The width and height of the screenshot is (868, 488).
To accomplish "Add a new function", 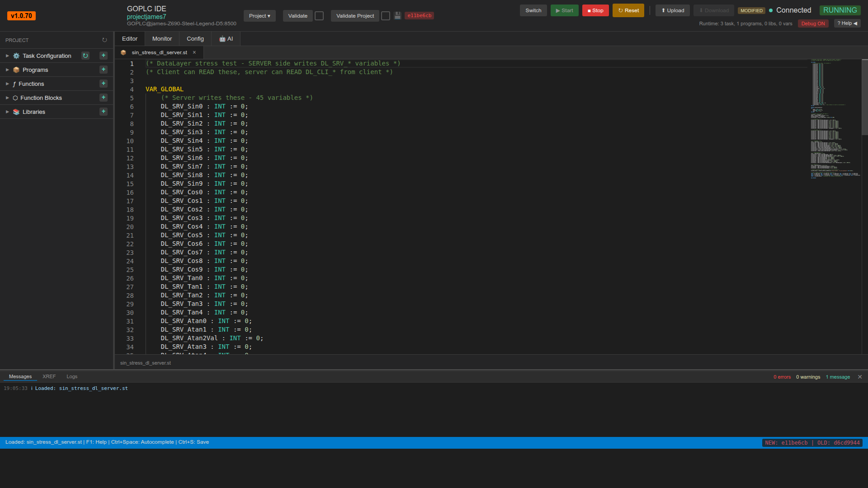I will click(x=104, y=84).
